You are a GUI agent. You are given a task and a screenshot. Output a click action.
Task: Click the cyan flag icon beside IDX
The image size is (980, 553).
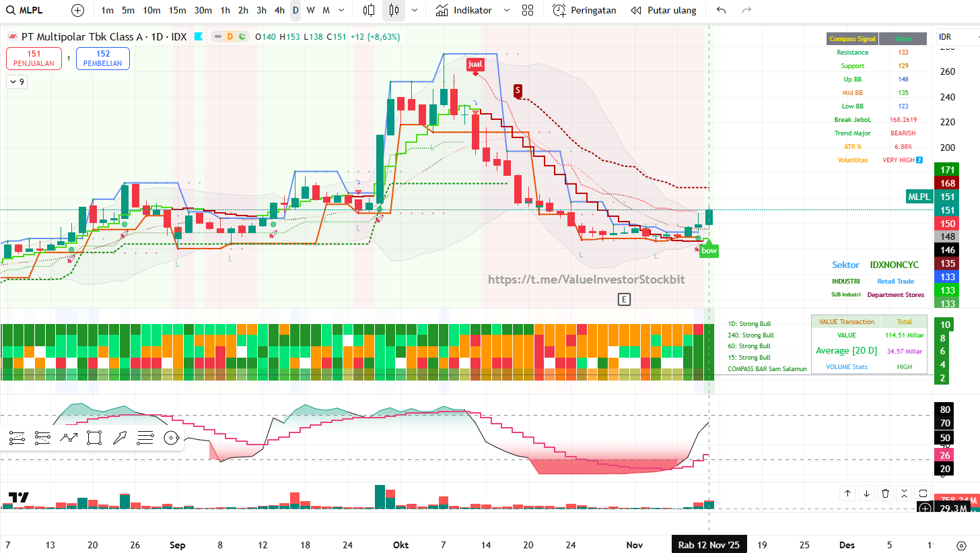[x=198, y=37]
